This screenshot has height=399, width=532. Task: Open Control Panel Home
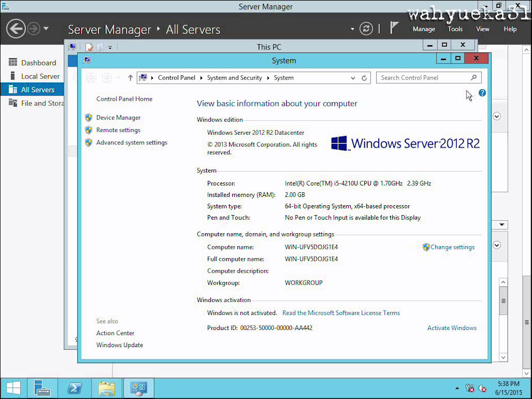coord(124,99)
